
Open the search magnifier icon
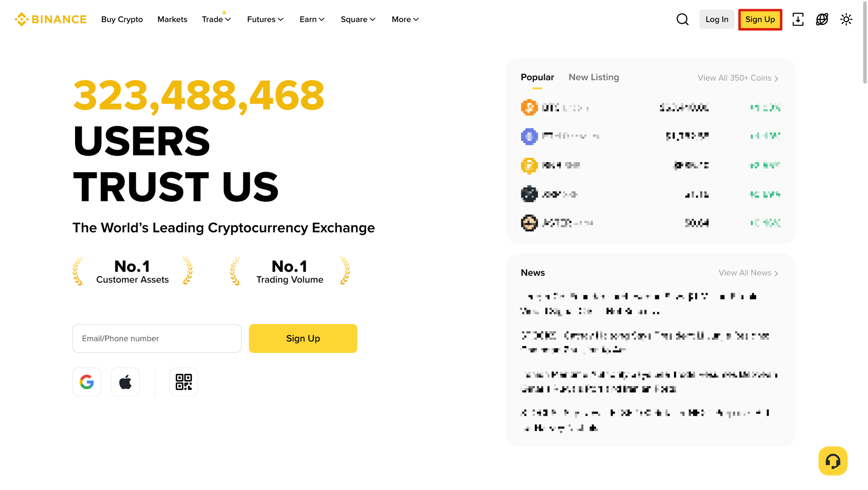682,20
